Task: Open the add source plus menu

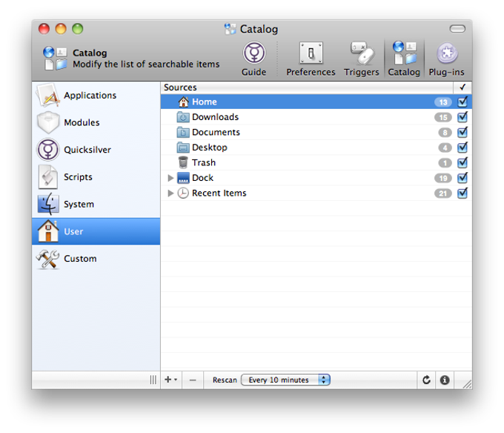Action: coord(170,380)
